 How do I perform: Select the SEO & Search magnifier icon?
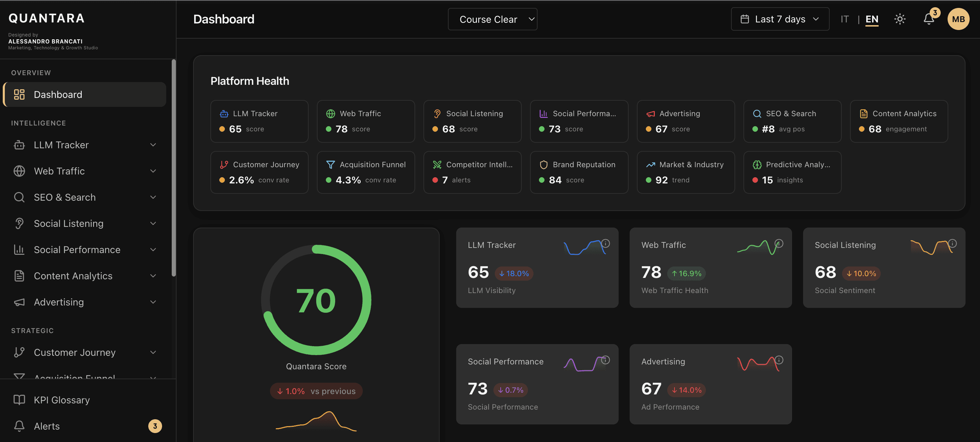pos(19,197)
